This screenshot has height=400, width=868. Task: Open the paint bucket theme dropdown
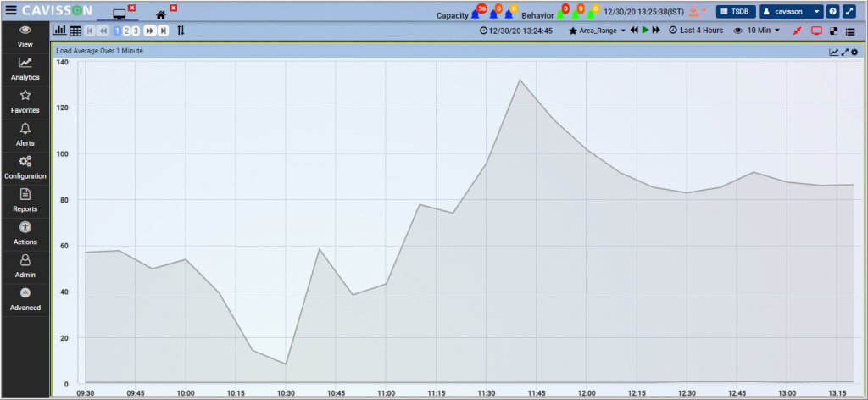tap(697, 11)
